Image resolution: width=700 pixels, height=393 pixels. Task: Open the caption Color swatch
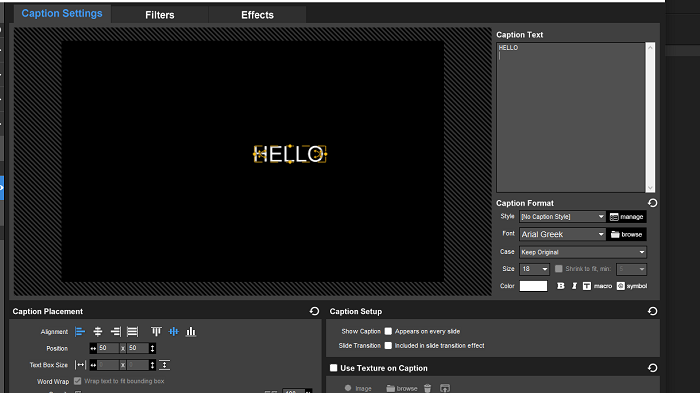533,286
